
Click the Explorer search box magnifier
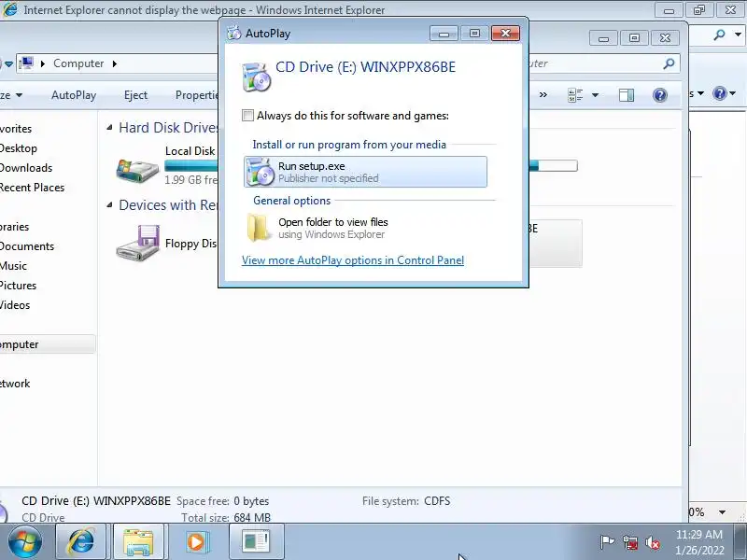click(x=669, y=63)
